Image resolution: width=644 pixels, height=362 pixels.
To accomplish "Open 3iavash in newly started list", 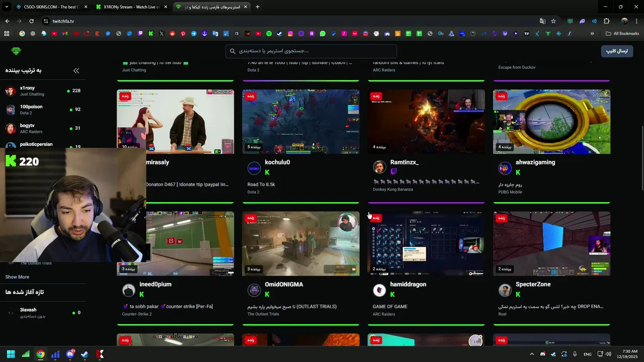I will pos(43,313).
